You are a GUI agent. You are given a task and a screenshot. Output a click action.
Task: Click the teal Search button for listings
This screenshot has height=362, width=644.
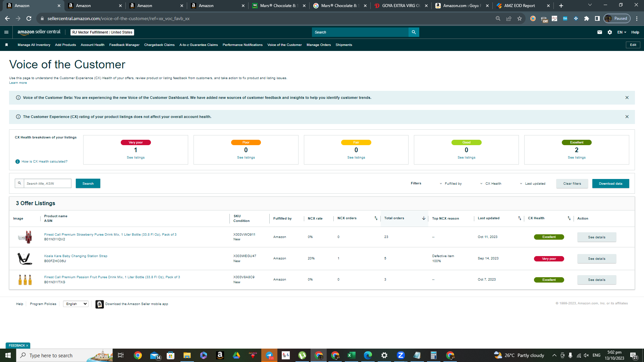tap(88, 184)
